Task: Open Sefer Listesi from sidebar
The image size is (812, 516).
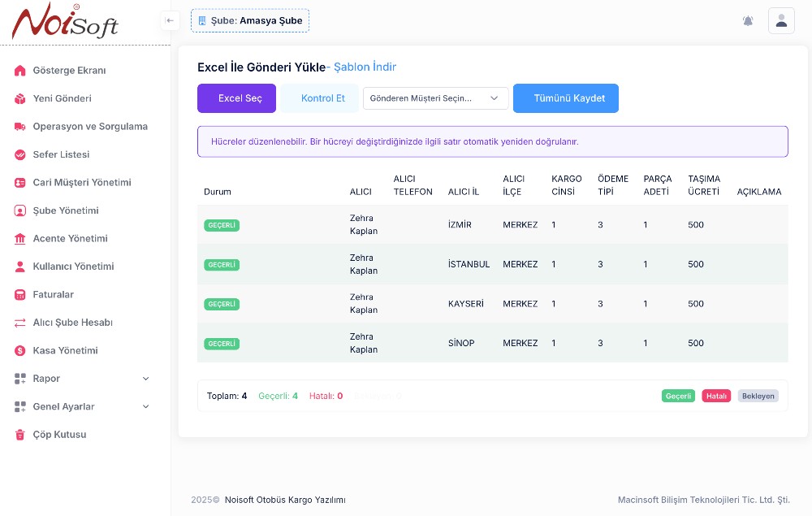Action: tap(61, 154)
